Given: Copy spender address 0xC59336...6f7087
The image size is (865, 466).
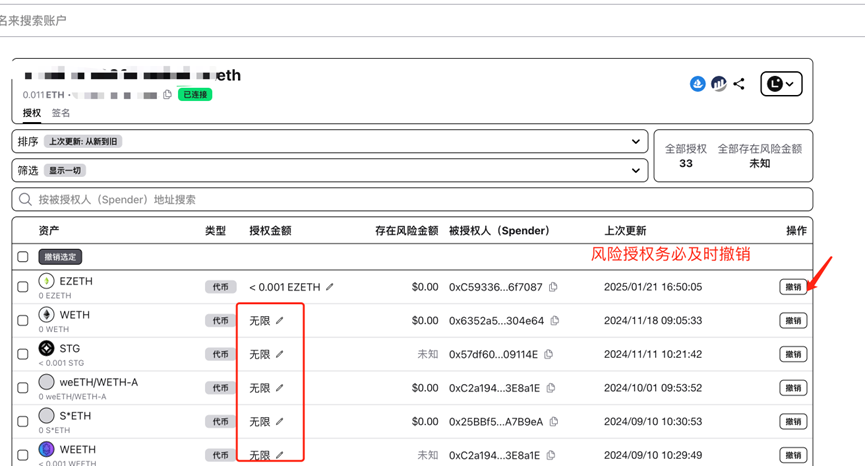Looking at the screenshot, I should coord(553,287).
